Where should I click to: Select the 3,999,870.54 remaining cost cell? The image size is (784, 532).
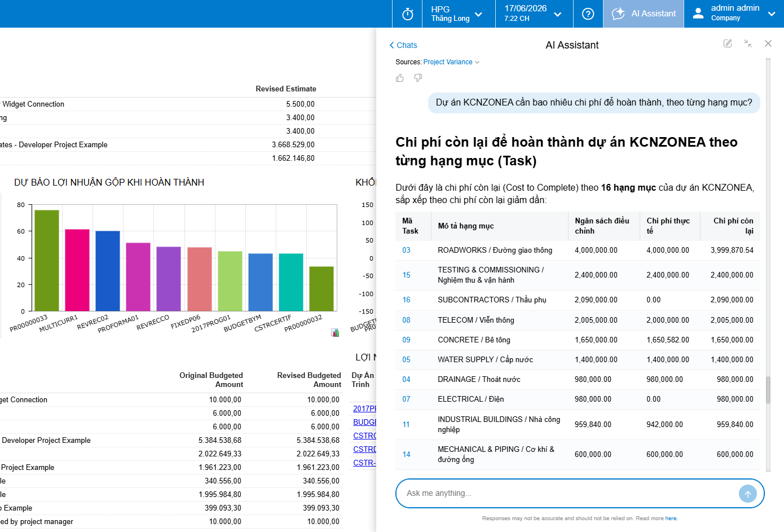point(732,250)
